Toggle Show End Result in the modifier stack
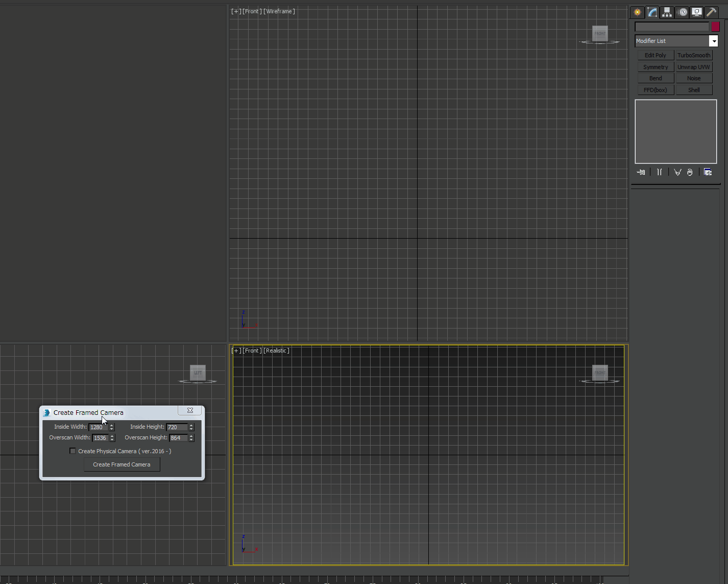The width and height of the screenshot is (728, 584). tap(659, 172)
